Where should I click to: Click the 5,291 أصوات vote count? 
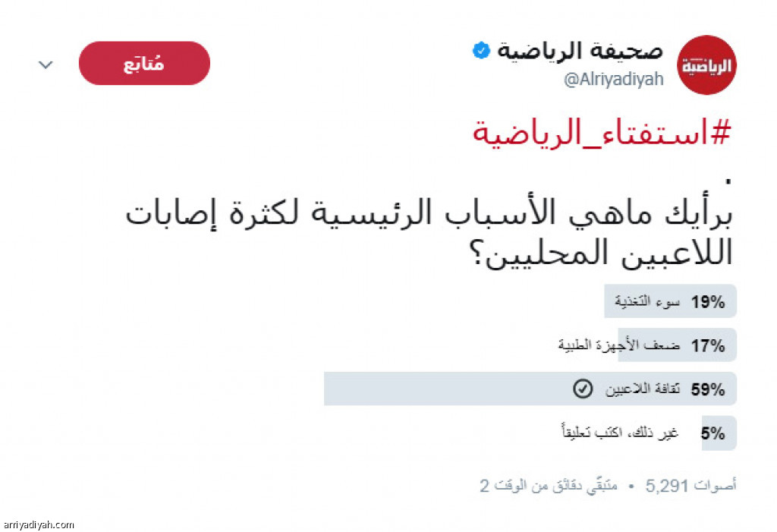coord(690,485)
